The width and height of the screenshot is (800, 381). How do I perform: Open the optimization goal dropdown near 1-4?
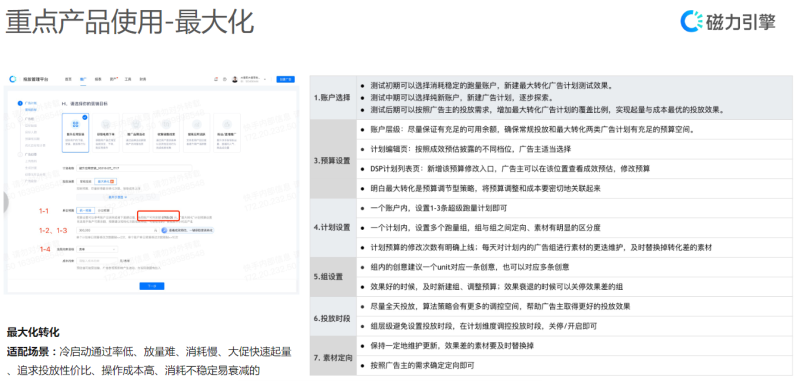point(96,249)
